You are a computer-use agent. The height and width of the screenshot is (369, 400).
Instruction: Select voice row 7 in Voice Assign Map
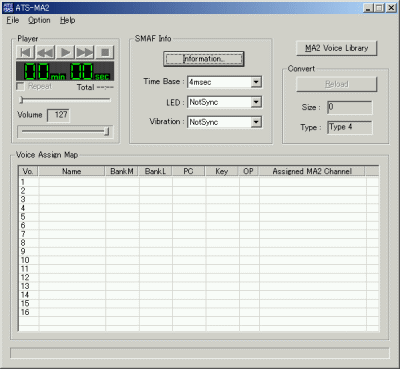199,234
